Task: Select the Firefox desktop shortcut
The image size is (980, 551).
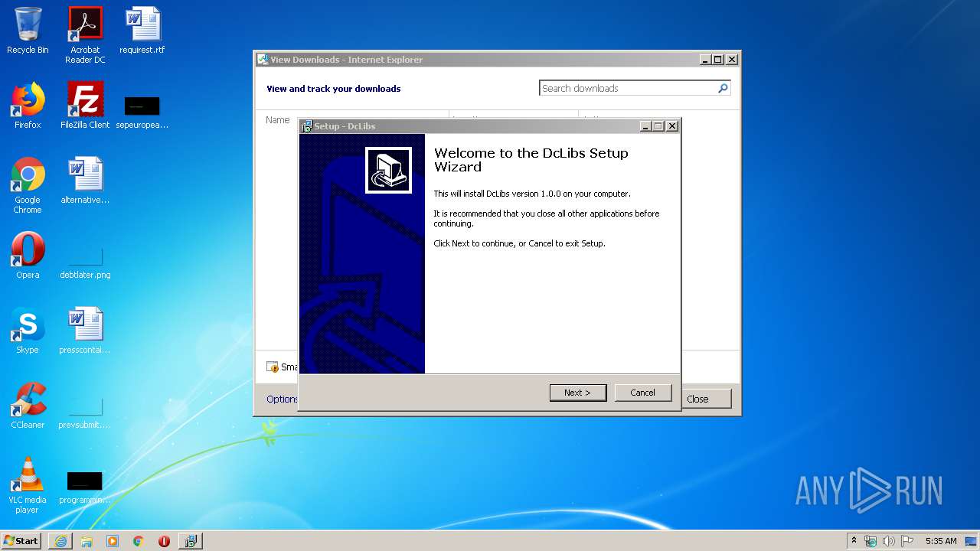Action: pyautogui.click(x=28, y=106)
